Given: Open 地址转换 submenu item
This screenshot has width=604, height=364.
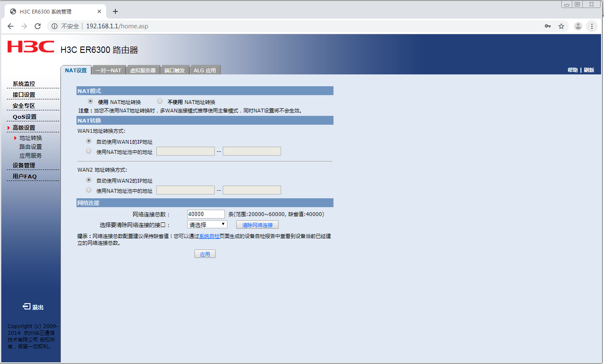Looking at the screenshot, I should coord(30,138).
